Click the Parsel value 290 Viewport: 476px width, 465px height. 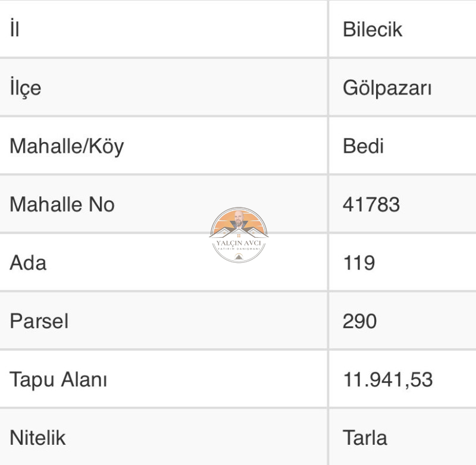pos(360,321)
